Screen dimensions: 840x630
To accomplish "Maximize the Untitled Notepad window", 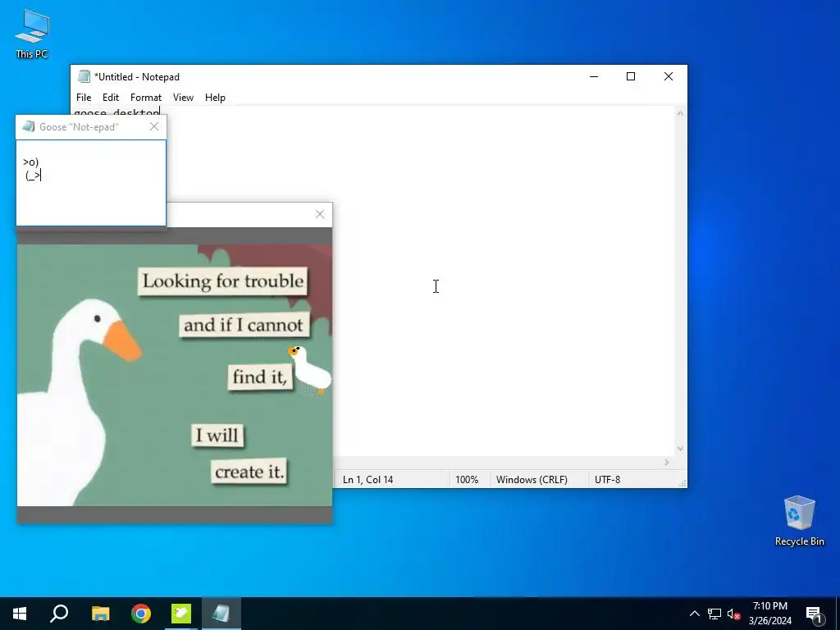I will [x=631, y=76].
